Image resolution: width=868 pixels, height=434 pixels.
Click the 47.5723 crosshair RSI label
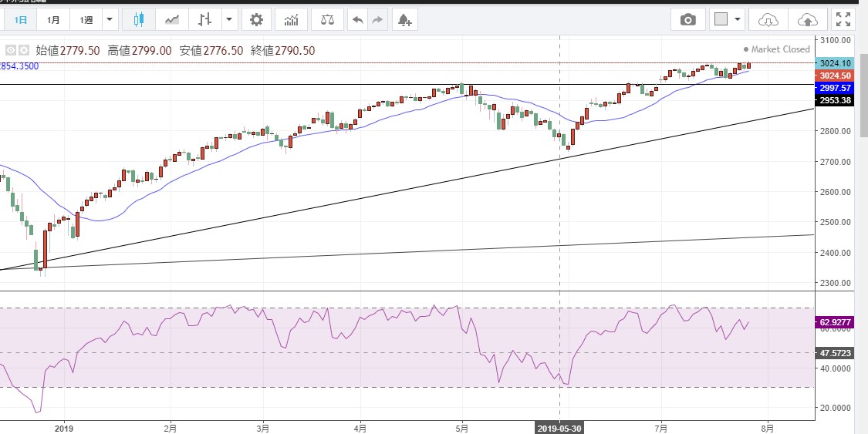pyautogui.click(x=835, y=353)
